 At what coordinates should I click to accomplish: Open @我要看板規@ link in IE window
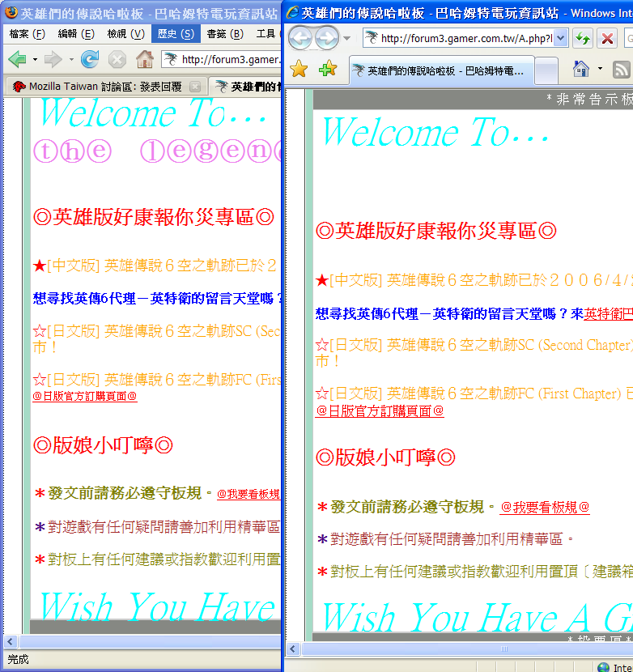click(x=545, y=507)
